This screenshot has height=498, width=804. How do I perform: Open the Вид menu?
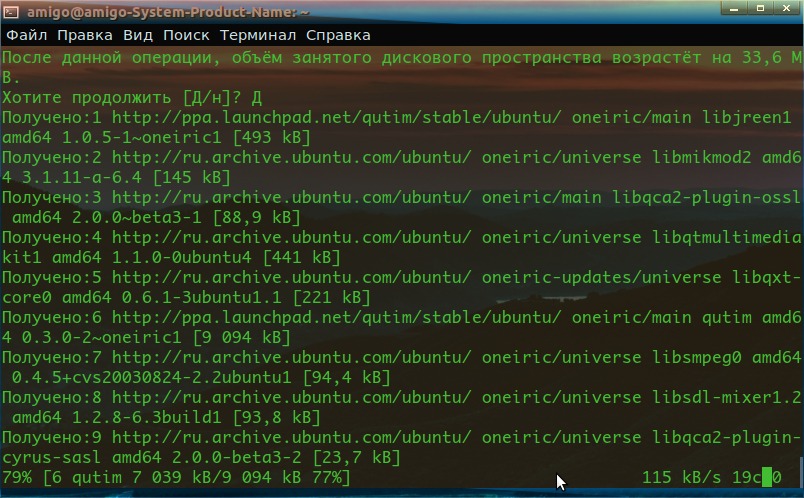point(138,35)
